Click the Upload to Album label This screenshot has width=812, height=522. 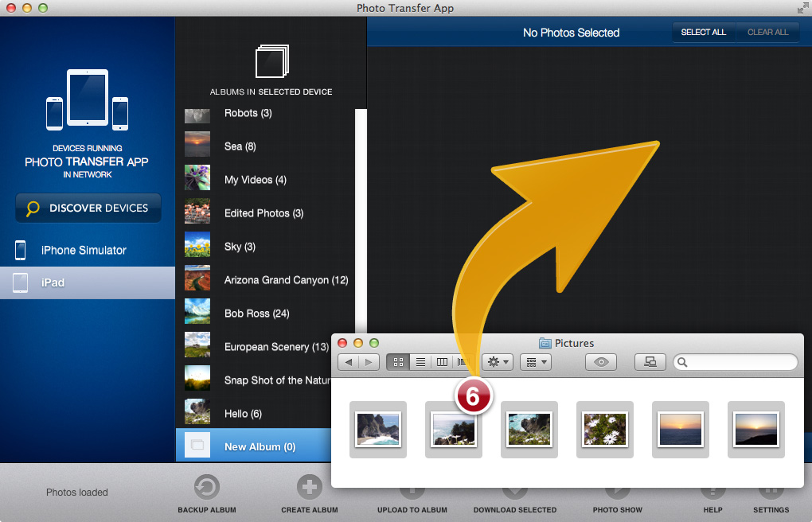[x=412, y=510]
